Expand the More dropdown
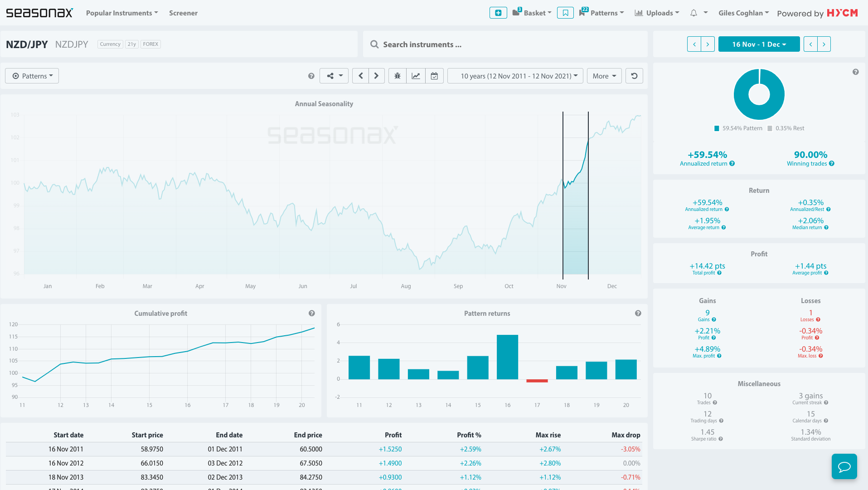Viewport: 868px width, 490px height. click(604, 76)
